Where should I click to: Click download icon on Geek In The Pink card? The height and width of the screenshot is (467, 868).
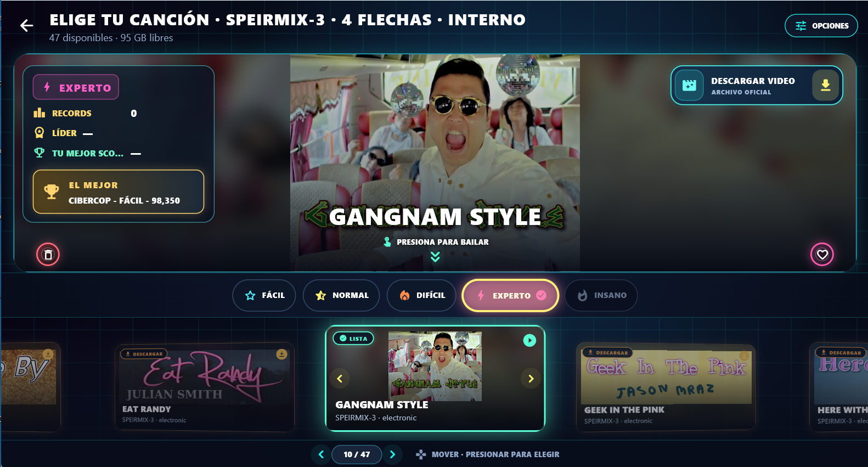(x=744, y=355)
